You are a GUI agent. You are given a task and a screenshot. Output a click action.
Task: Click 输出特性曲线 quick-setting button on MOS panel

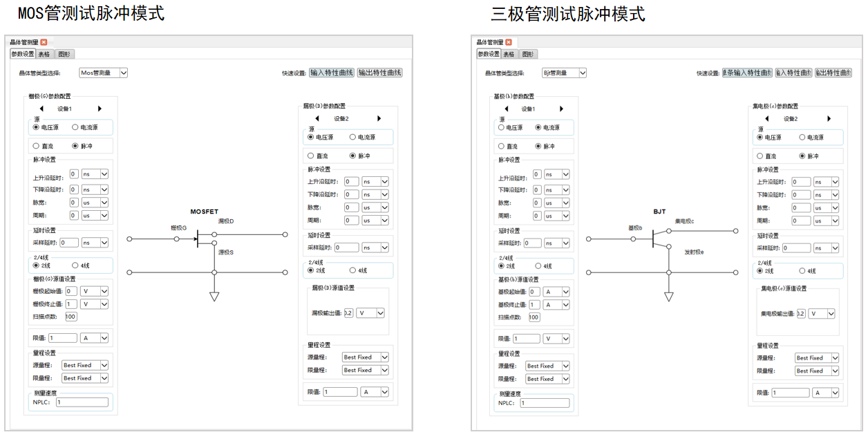coord(381,73)
